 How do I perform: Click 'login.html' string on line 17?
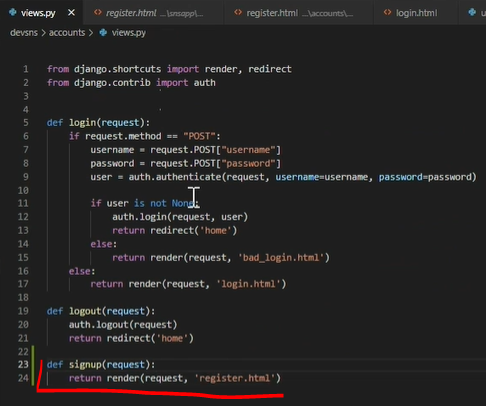[x=248, y=284]
